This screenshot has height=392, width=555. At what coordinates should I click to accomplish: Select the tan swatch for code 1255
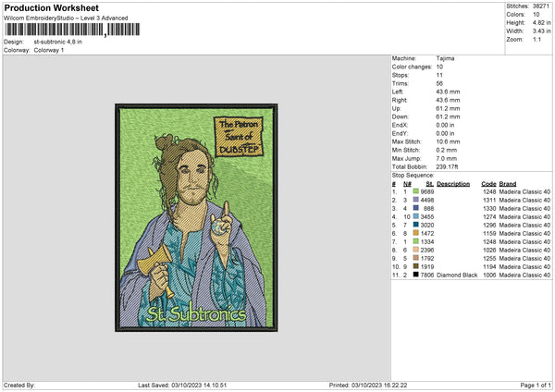415,258
